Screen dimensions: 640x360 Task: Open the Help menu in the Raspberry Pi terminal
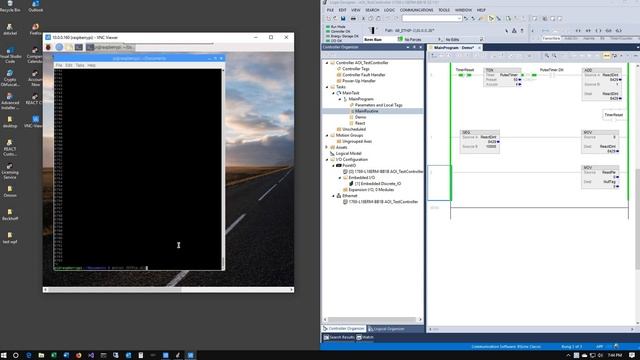click(x=91, y=65)
